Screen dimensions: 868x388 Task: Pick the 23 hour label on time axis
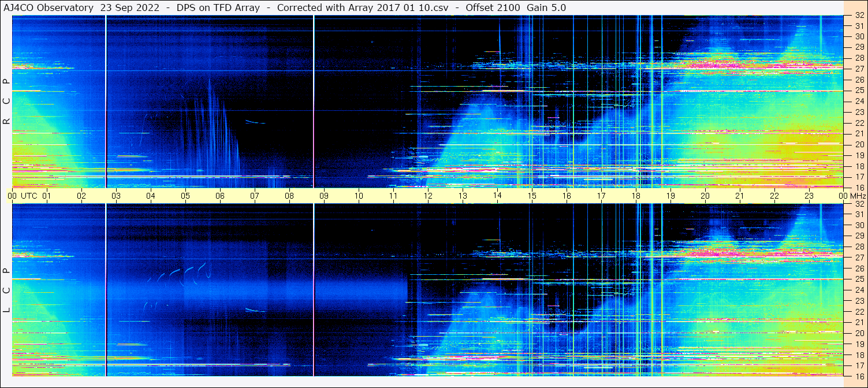pyautogui.click(x=809, y=196)
